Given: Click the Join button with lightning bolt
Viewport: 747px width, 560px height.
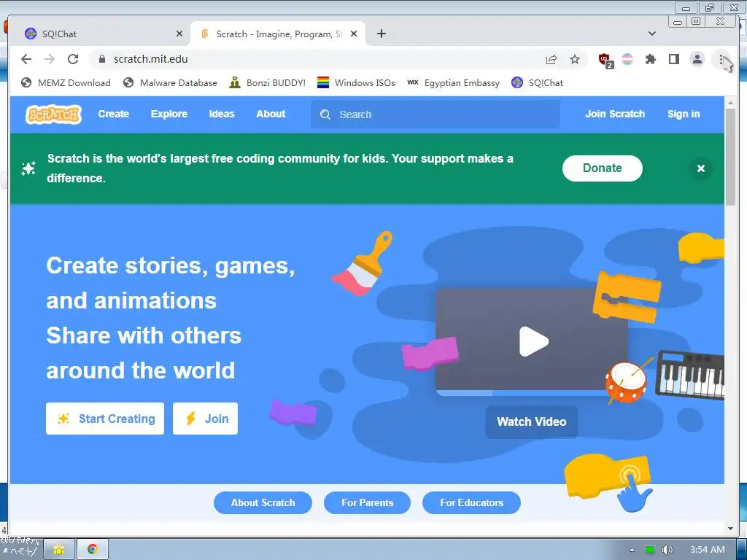Looking at the screenshot, I should click(205, 419).
